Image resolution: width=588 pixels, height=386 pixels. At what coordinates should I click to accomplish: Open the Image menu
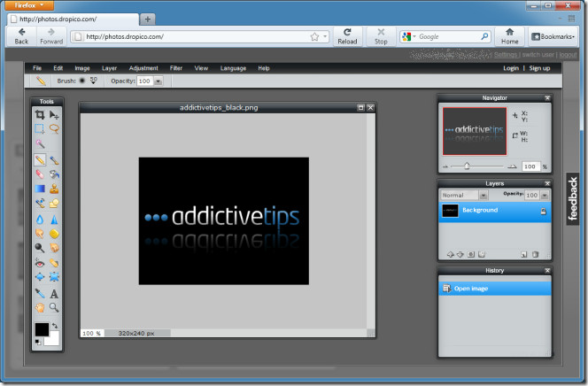pyautogui.click(x=82, y=68)
